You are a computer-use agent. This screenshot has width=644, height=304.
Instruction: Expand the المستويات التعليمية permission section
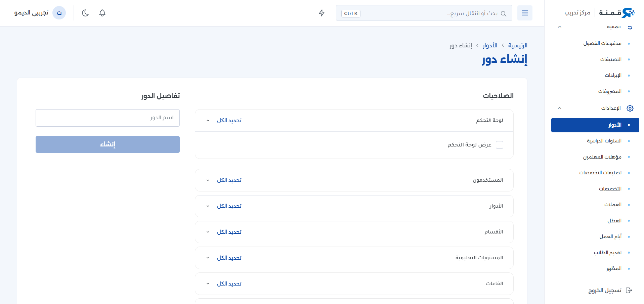pos(208,258)
